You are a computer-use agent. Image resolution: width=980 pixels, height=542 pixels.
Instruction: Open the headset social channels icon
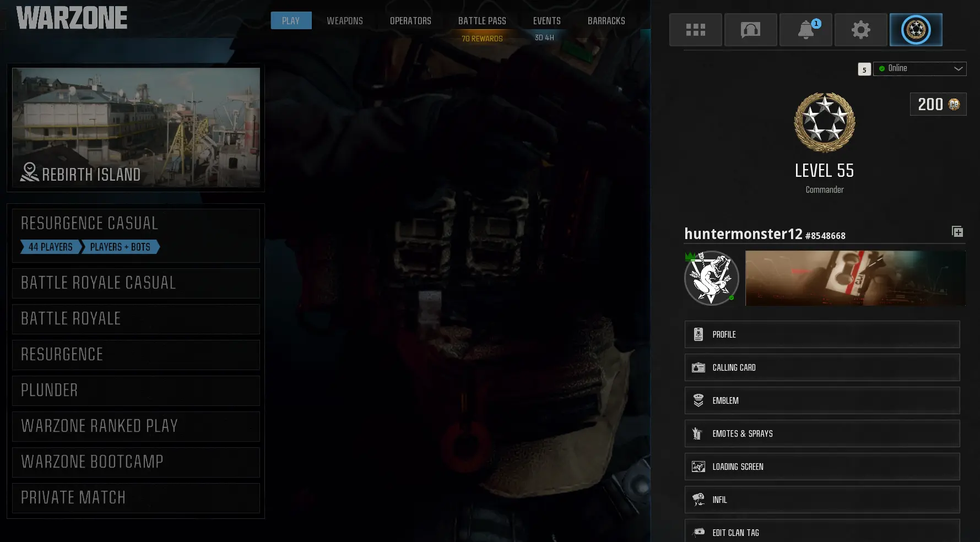(x=750, y=30)
